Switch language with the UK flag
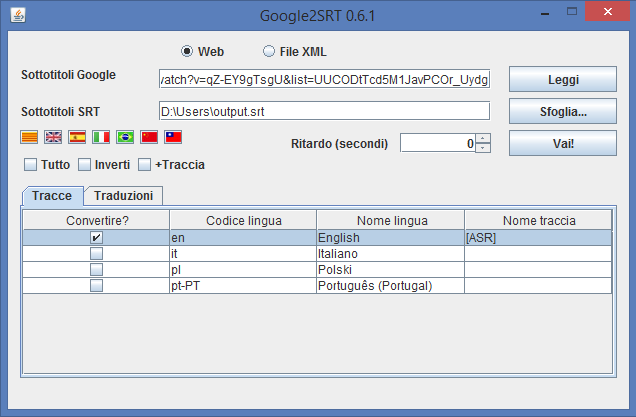This screenshot has height=417, width=636. pos(53,137)
